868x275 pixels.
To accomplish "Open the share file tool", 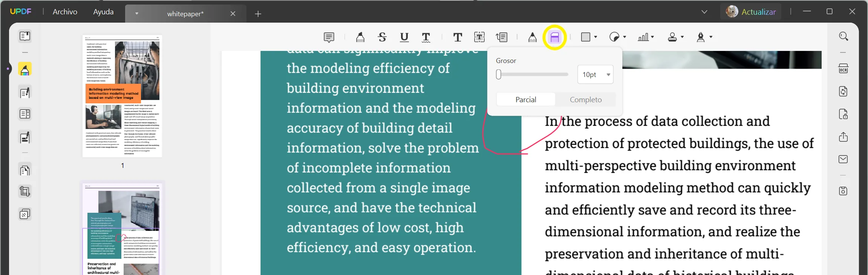I will [x=844, y=137].
